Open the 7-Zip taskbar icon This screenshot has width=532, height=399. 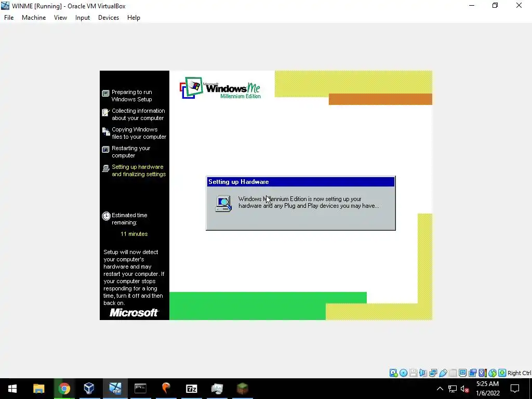click(192, 389)
